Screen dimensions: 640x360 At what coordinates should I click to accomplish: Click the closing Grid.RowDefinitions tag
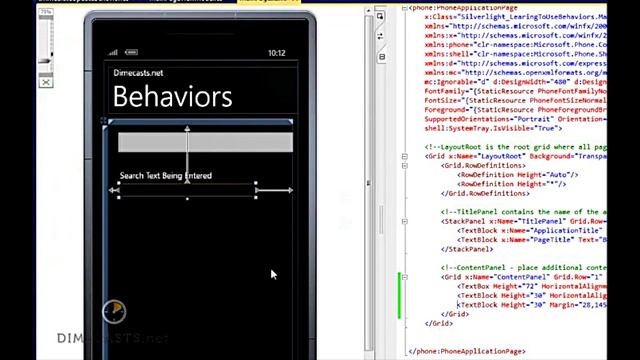tap(485, 193)
